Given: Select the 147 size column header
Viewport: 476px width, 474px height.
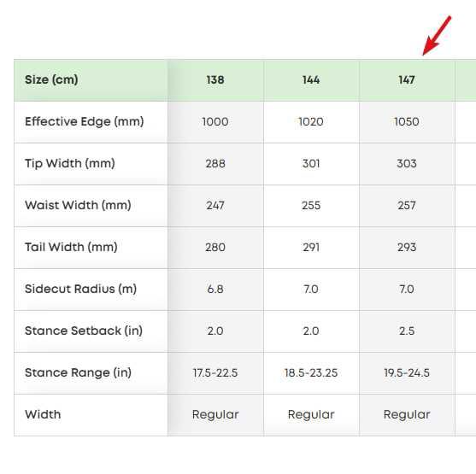Looking at the screenshot, I should pos(407,80).
